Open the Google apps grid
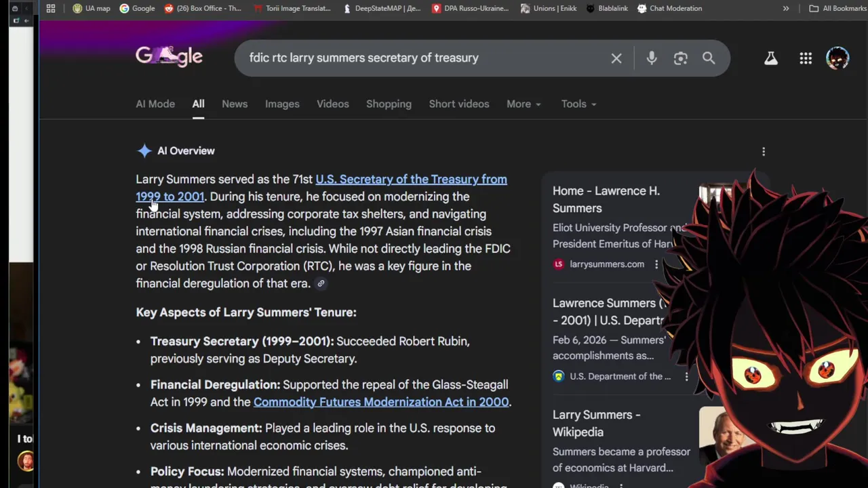 click(x=806, y=58)
